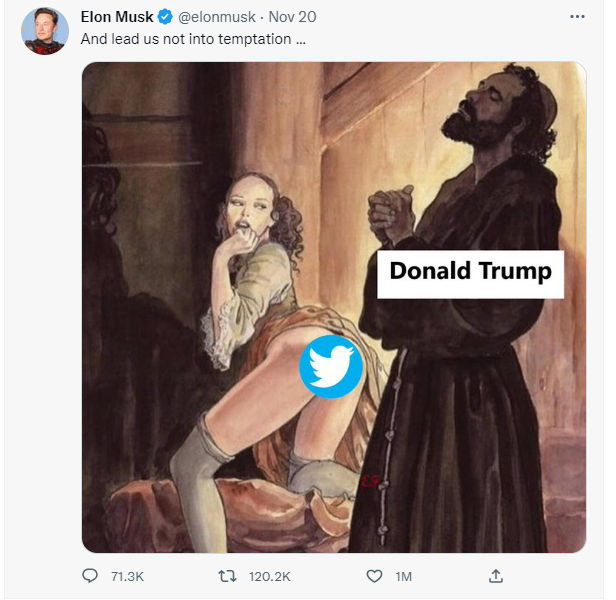Open the Elon Musk display name link
This screenshot has height=600, width=616.
click(x=117, y=17)
